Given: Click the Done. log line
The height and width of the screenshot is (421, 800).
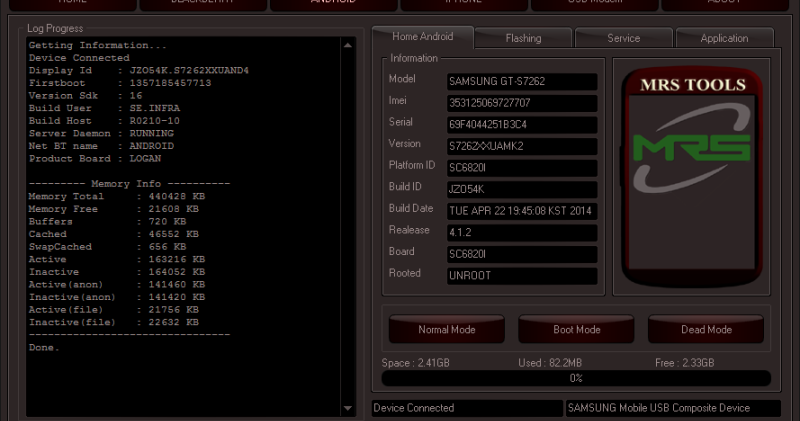Looking at the screenshot, I should coord(44,348).
